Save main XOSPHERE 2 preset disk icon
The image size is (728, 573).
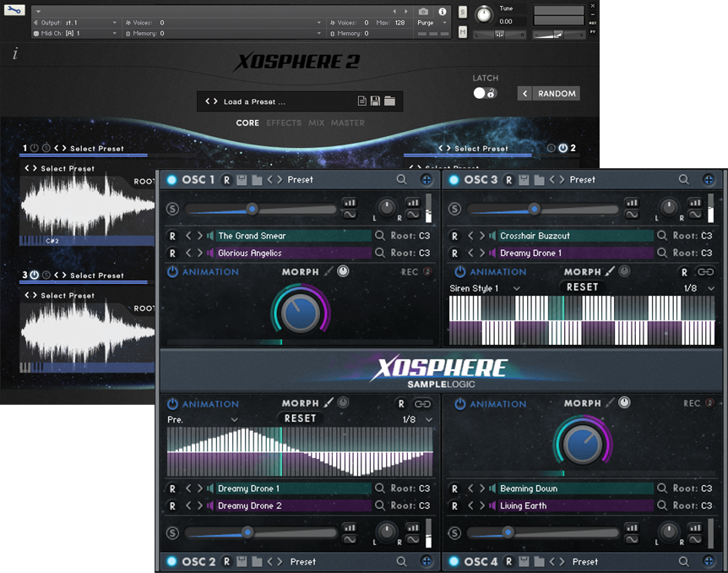tap(375, 101)
